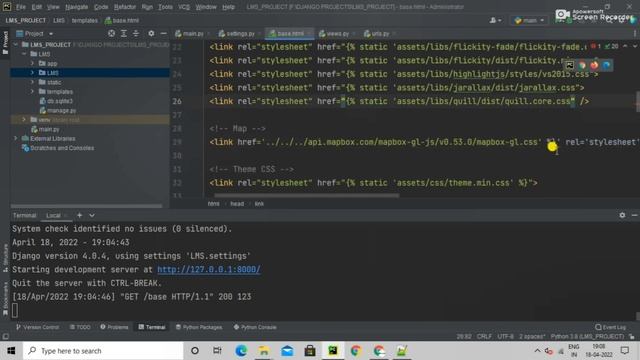
Task: Expand the templates folder
Action: click(x=32, y=91)
